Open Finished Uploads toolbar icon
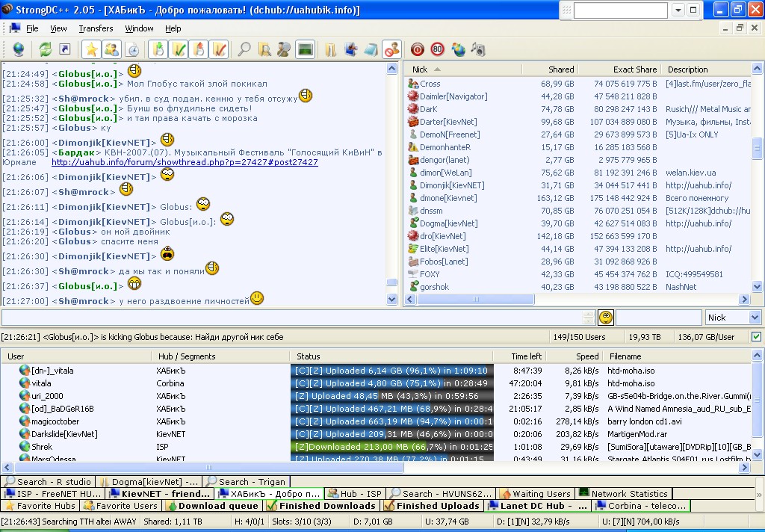 pos(220,49)
